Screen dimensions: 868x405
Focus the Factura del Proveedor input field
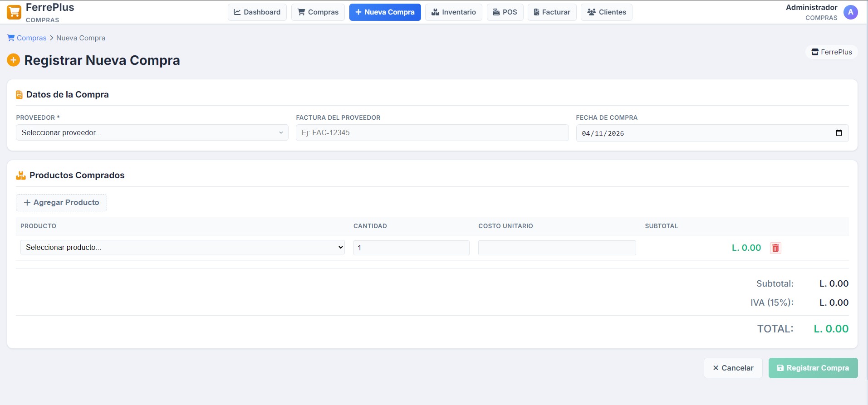432,133
